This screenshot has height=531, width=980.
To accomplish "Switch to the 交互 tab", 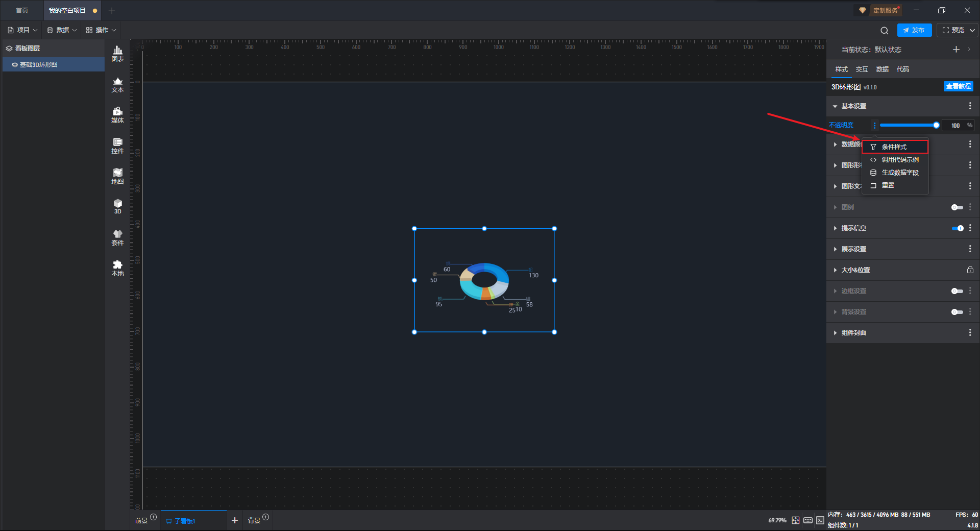I will pos(862,69).
